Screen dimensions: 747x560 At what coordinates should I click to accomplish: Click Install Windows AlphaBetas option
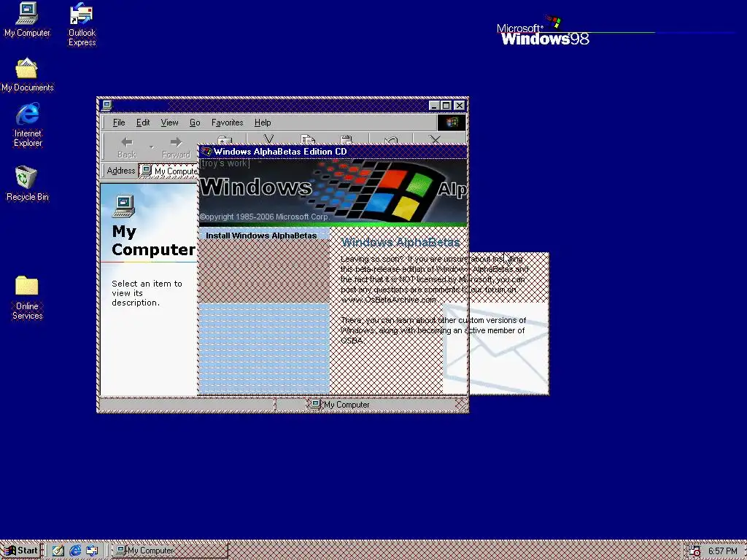(x=261, y=236)
